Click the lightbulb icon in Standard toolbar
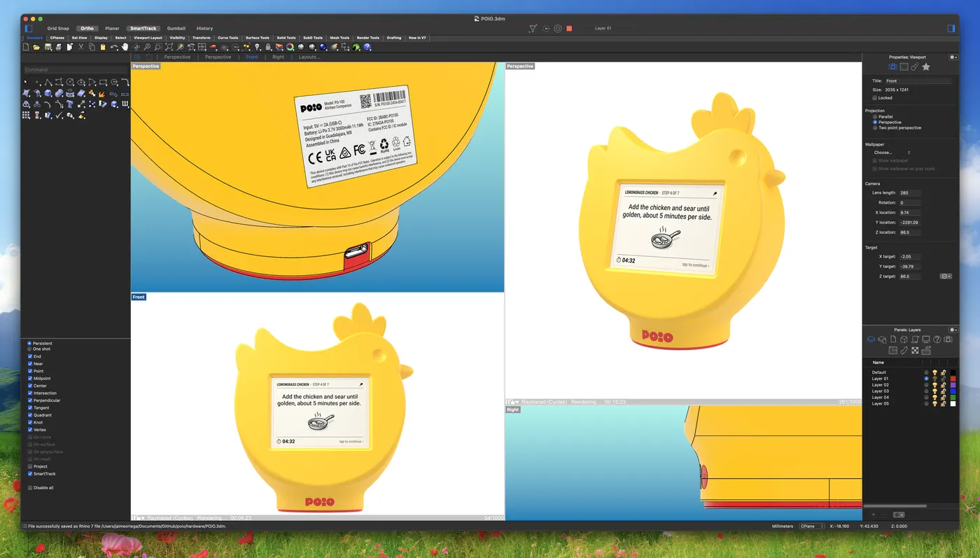 pyautogui.click(x=257, y=47)
